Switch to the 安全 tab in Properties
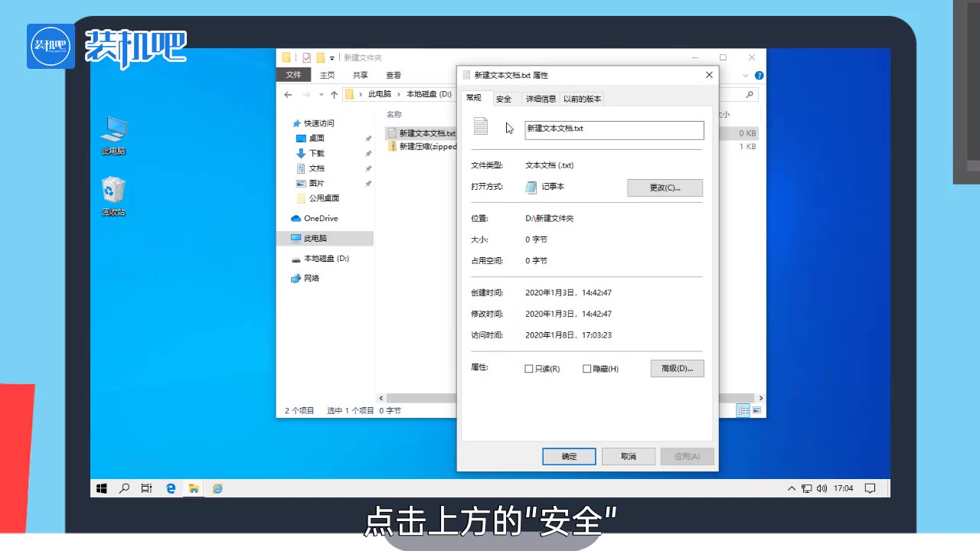 pos(504,98)
